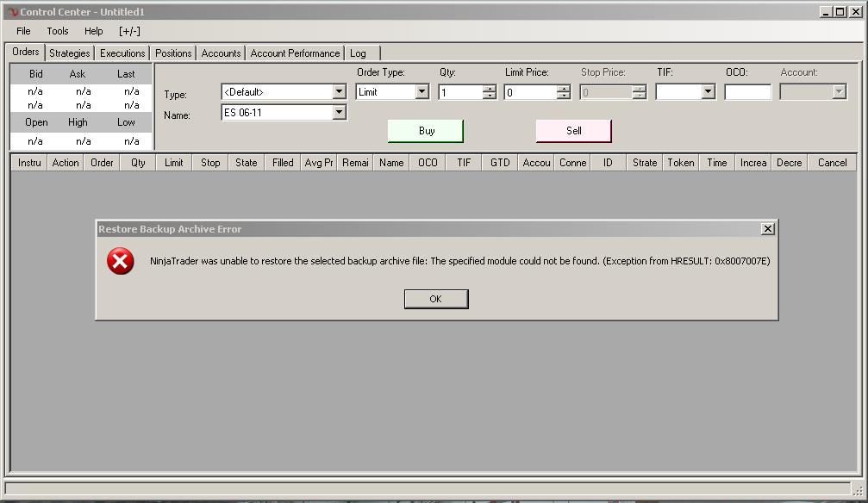The image size is (868, 503).
Task: Open the TIF dropdown
Action: tap(708, 92)
